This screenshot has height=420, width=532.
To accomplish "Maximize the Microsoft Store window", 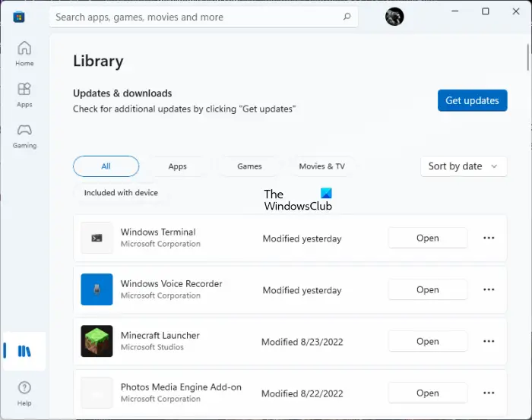I will coord(486,11).
